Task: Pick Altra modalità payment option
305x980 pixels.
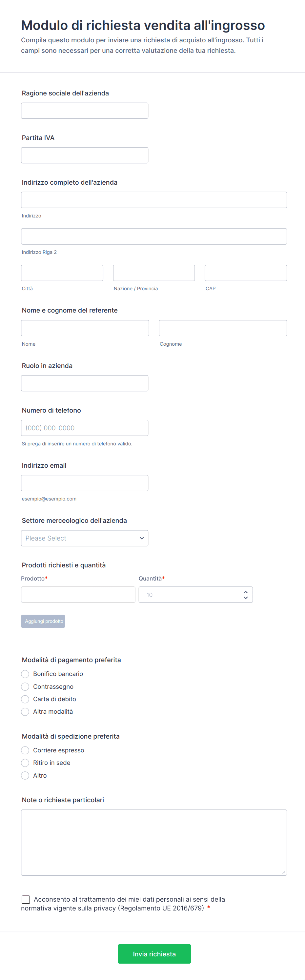Action: pyautogui.click(x=25, y=711)
